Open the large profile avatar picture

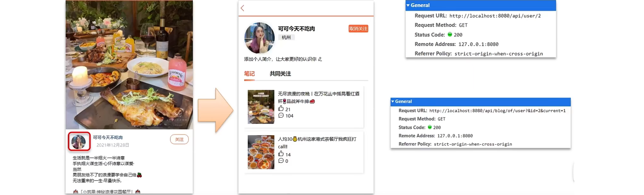click(259, 38)
